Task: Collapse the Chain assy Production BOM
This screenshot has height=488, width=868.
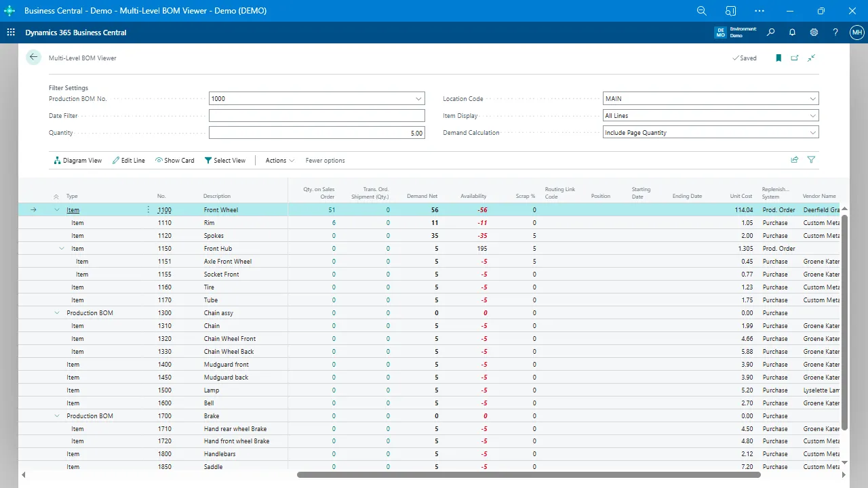Action: (x=57, y=313)
